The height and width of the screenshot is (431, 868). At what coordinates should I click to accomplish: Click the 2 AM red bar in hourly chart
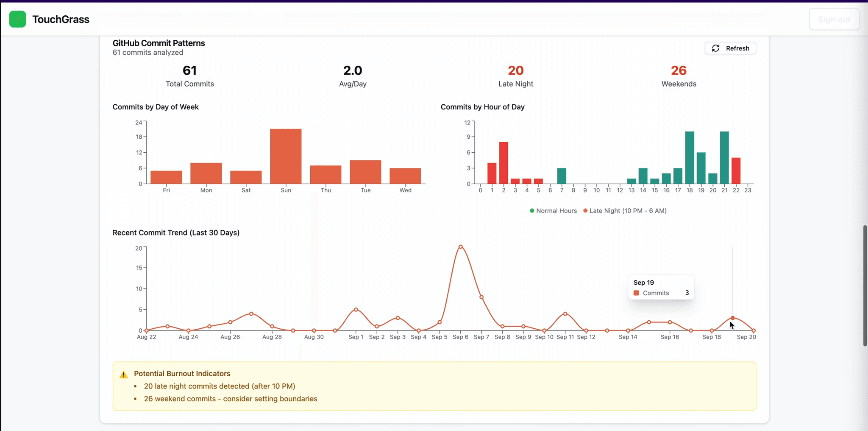(x=504, y=162)
